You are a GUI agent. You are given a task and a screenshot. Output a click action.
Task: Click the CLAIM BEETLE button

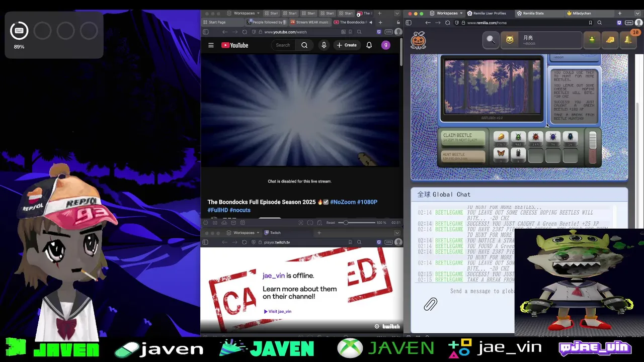point(463,138)
